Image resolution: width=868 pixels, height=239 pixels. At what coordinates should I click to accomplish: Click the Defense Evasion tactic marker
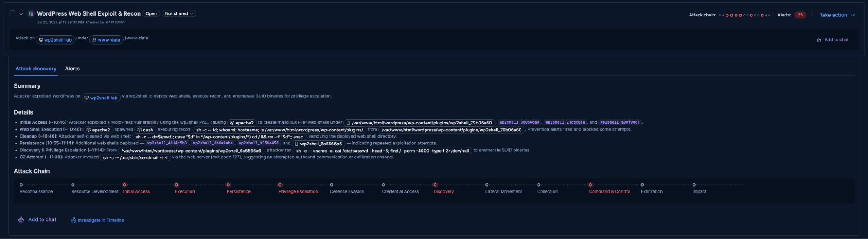pyautogui.click(x=331, y=185)
